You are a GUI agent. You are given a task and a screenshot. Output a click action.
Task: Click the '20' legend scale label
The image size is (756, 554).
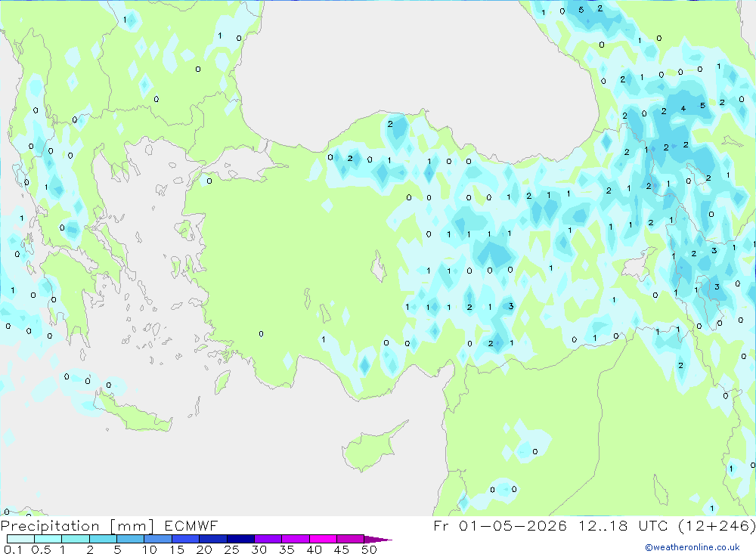point(204,549)
